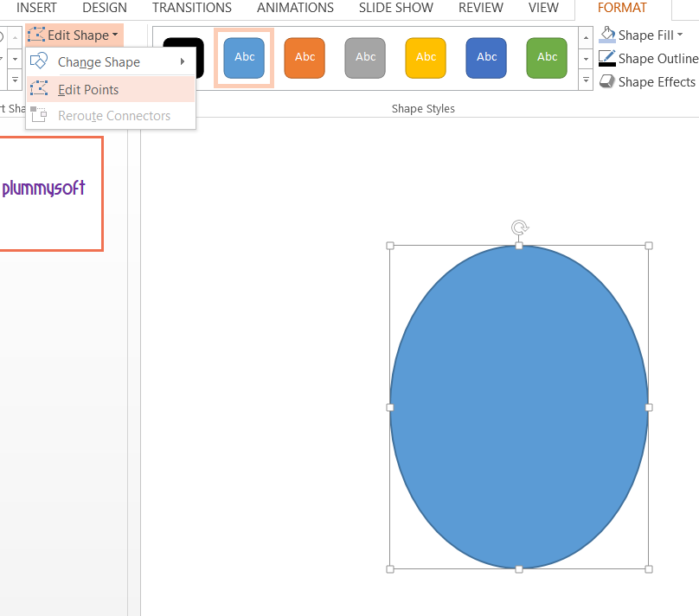Image resolution: width=699 pixels, height=616 pixels.
Task: Go to the REVIEW tab
Action: [x=481, y=8]
